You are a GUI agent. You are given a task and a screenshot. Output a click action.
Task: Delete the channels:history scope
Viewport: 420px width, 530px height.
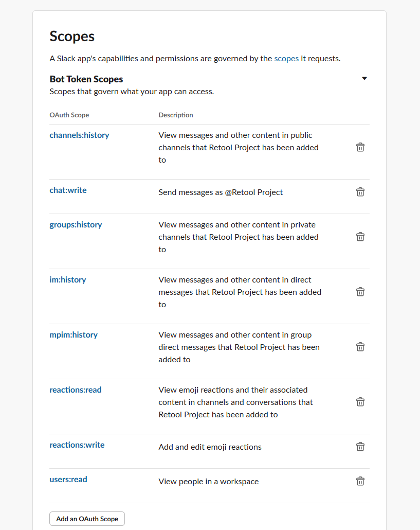(x=360, y=147)
